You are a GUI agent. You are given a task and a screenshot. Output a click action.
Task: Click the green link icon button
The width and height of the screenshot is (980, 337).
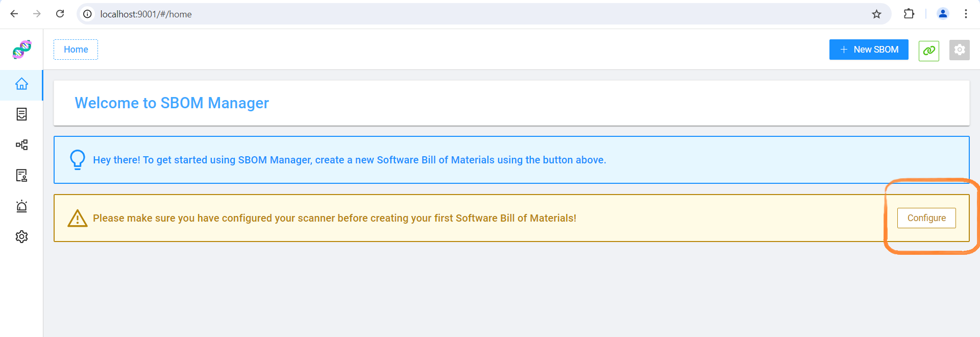(x=929, y=50)
